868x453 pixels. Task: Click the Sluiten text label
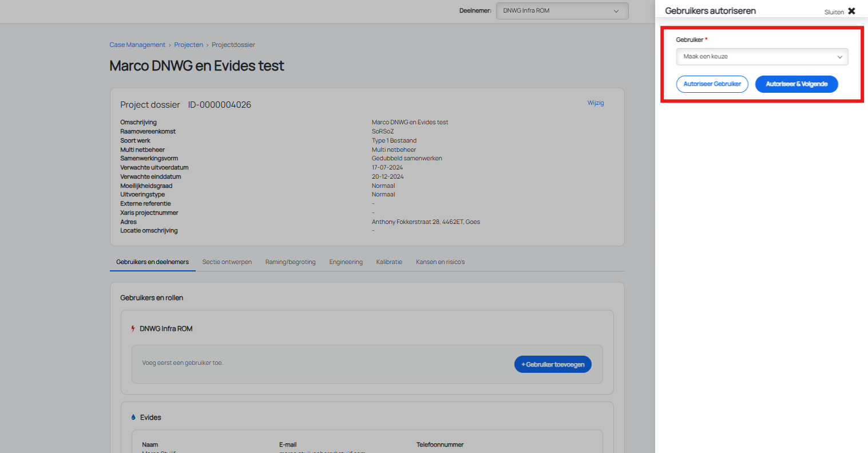834,12
